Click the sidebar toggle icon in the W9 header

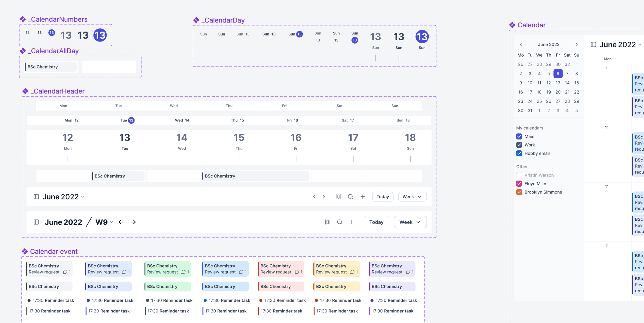[36, 222]
